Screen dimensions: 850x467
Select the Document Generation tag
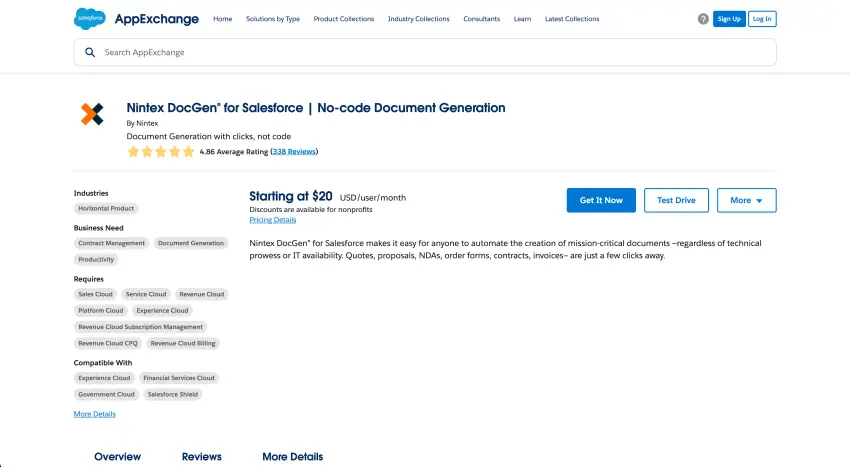pyautogui.click(x=191, y=243)
